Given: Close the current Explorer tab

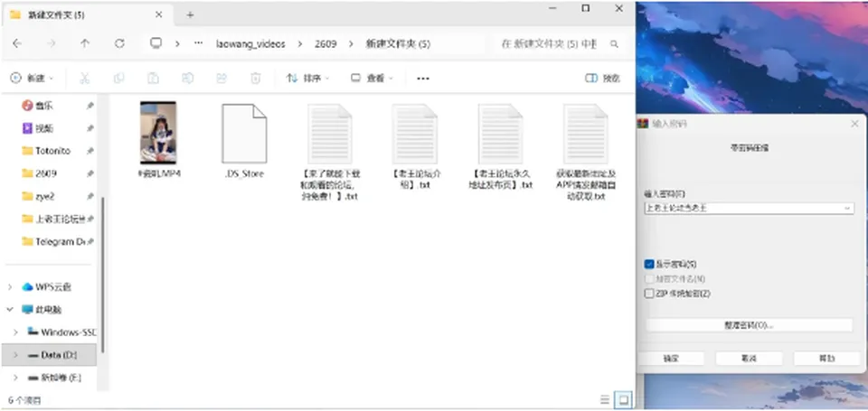Looking at the screenshot, I should click(x=158, y=15).
